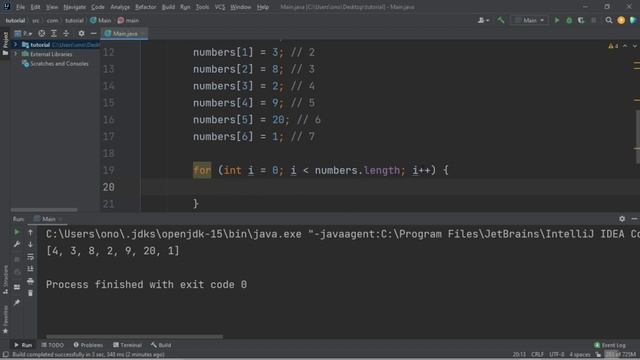
Task: Open the user account icon dropdown
Action: [x=484, y=20]
